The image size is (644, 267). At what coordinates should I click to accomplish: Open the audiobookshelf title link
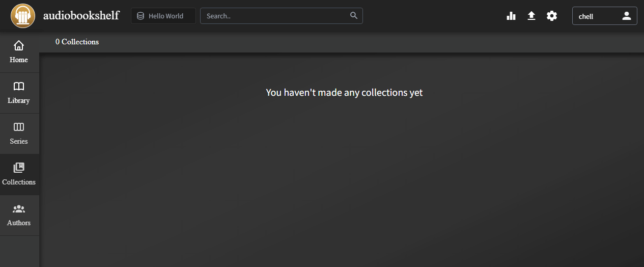[81, 16]
